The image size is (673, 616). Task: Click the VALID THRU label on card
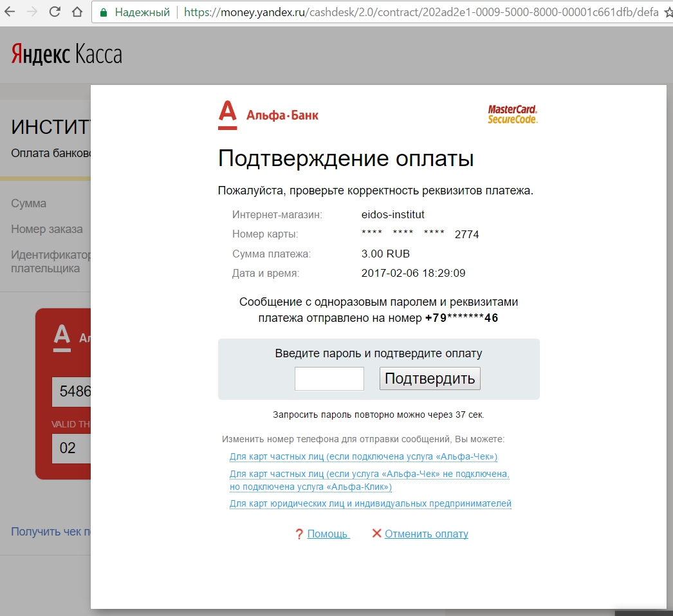[x=71, y=424]
